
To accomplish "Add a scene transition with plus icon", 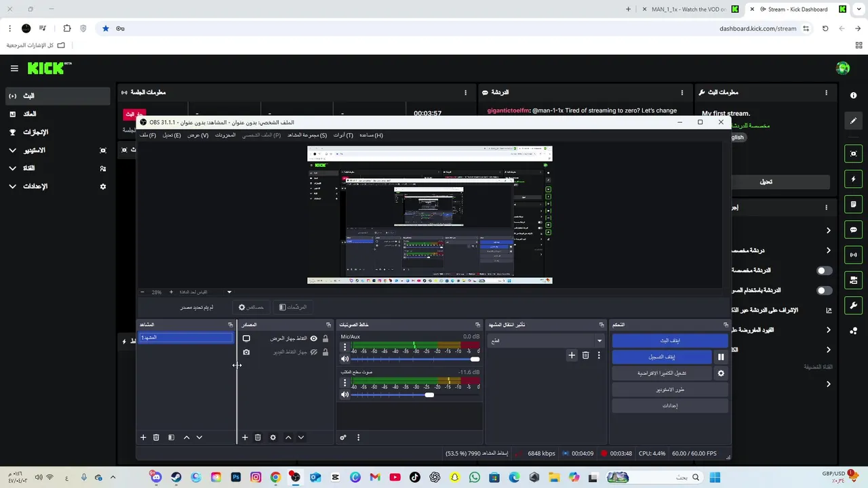I will pos(572,354).
